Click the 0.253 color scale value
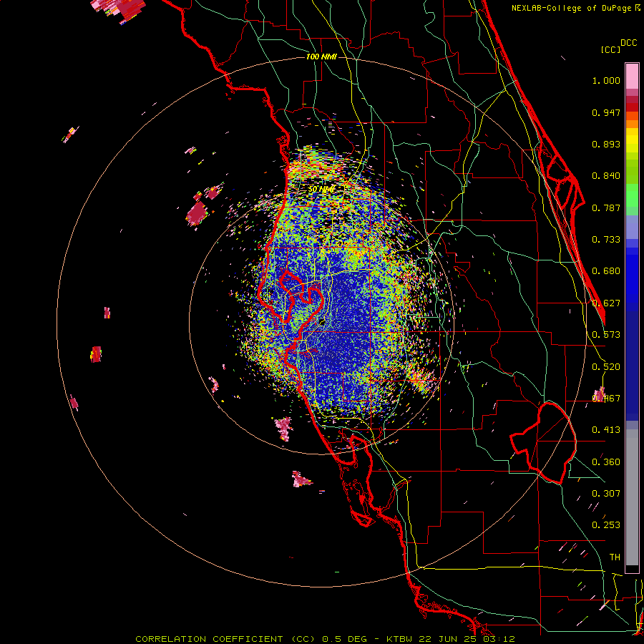The height and width of the screenshot is (644, 644). click(x=606, y=525)
